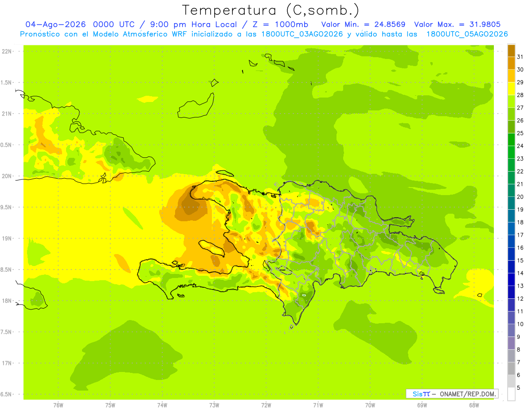The width and height of the screenshot is (532, 411).
Task: Click the valid-until time "1800UTC_05AGO2026"
Action: (x=466, y=34)
